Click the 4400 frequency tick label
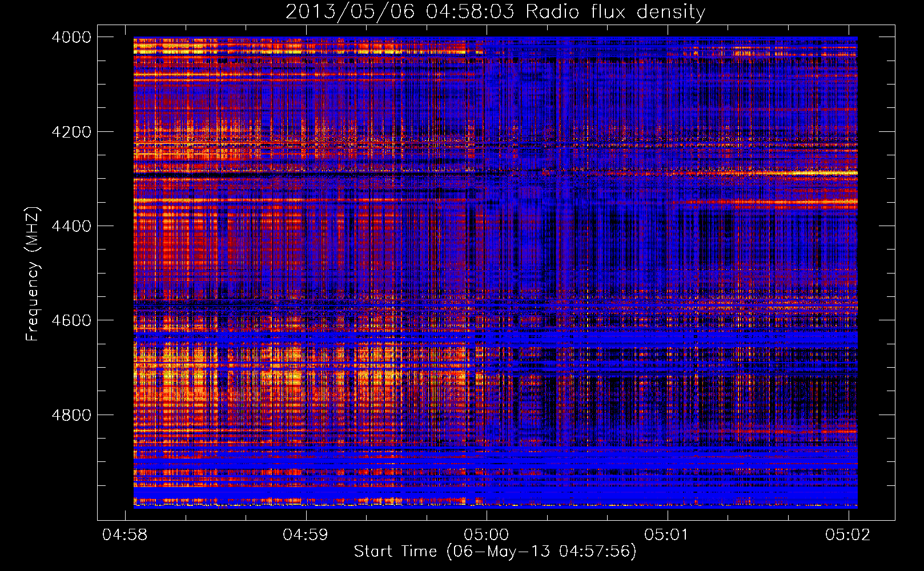The height and width of the screenshot is (571, 924). (x=71, y=226)
